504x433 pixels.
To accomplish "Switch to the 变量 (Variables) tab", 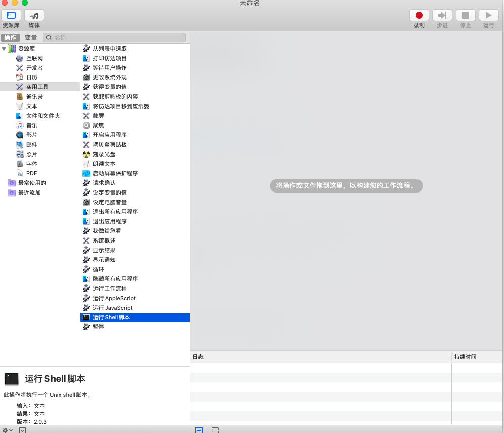I will click(30, 37).
